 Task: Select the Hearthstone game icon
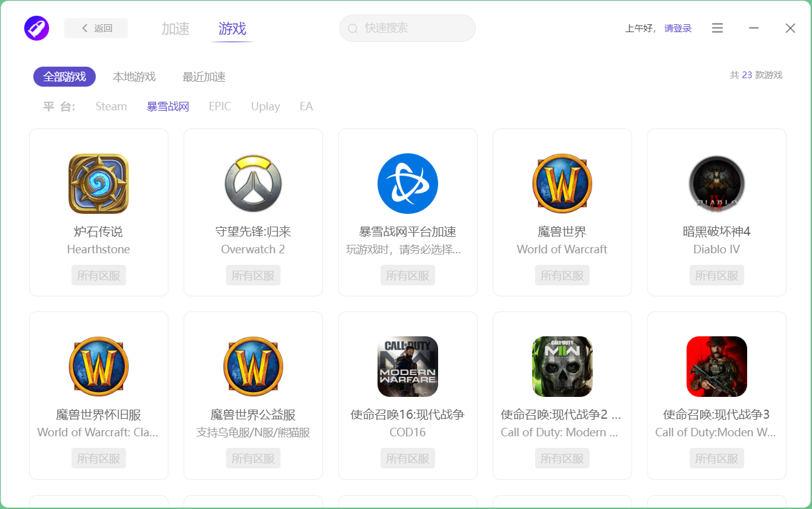tap(99, 184)
